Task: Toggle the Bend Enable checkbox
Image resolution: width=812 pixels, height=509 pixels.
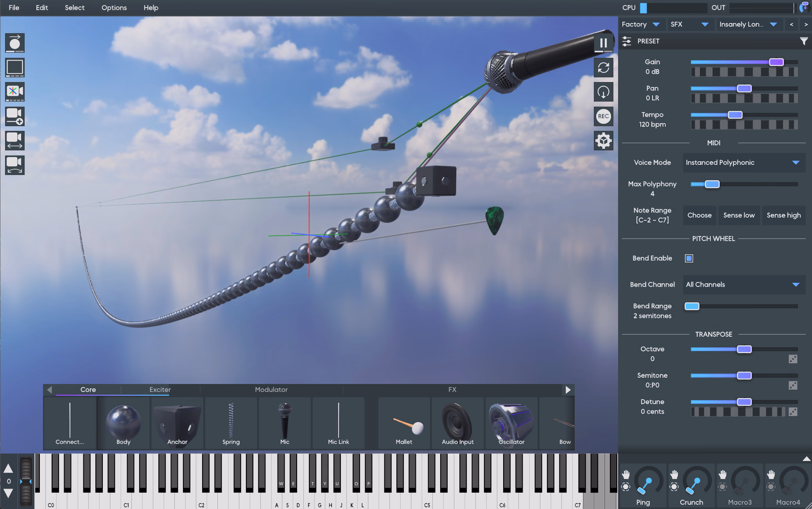Action: 689,258
